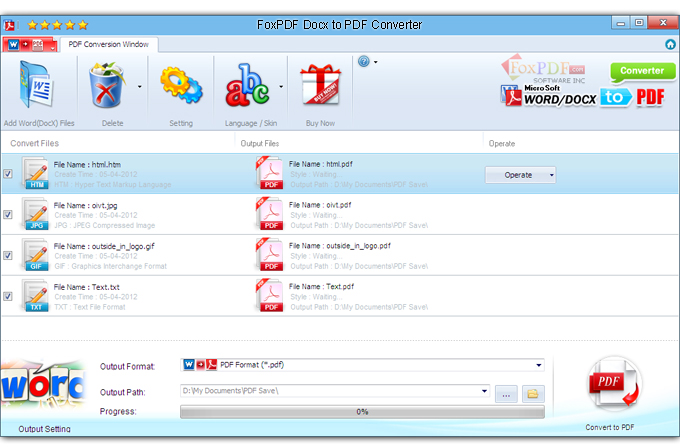Screen dimensions: 680x447
Task: Select the 'File Name : outside_in_logo.gif' row
Action: click(x=340, y=255)
